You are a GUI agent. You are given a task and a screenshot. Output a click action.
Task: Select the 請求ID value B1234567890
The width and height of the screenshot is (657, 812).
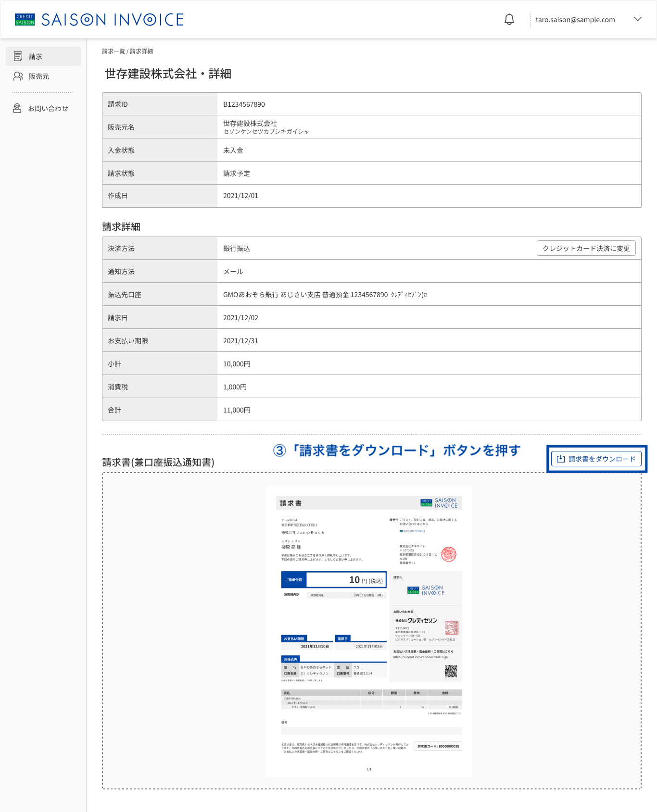click(244, 104)
